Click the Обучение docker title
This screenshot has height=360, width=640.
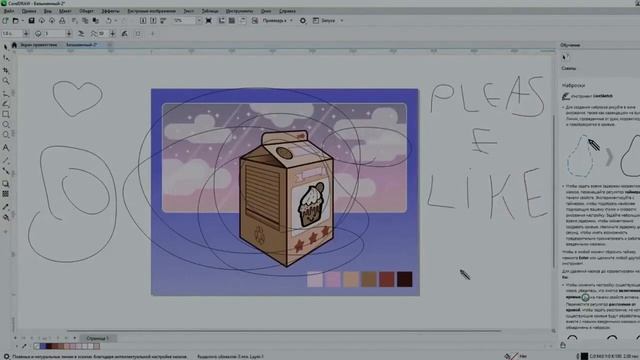point(570,45)
